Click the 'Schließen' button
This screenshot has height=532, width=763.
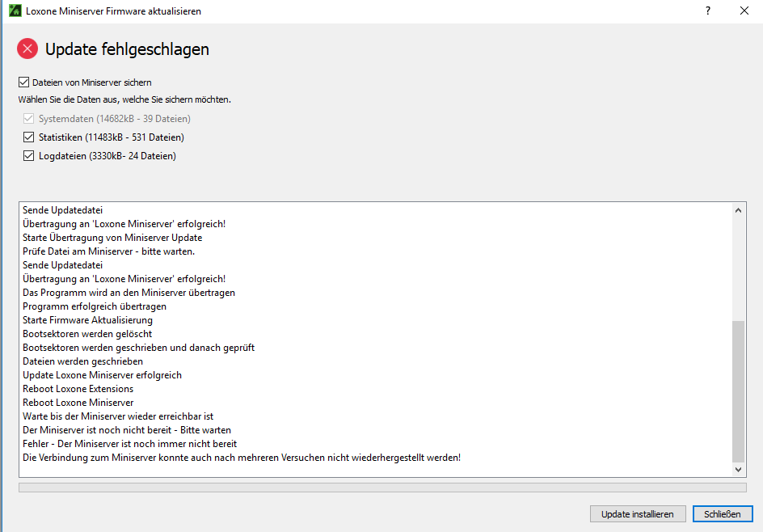coord(723,514)
